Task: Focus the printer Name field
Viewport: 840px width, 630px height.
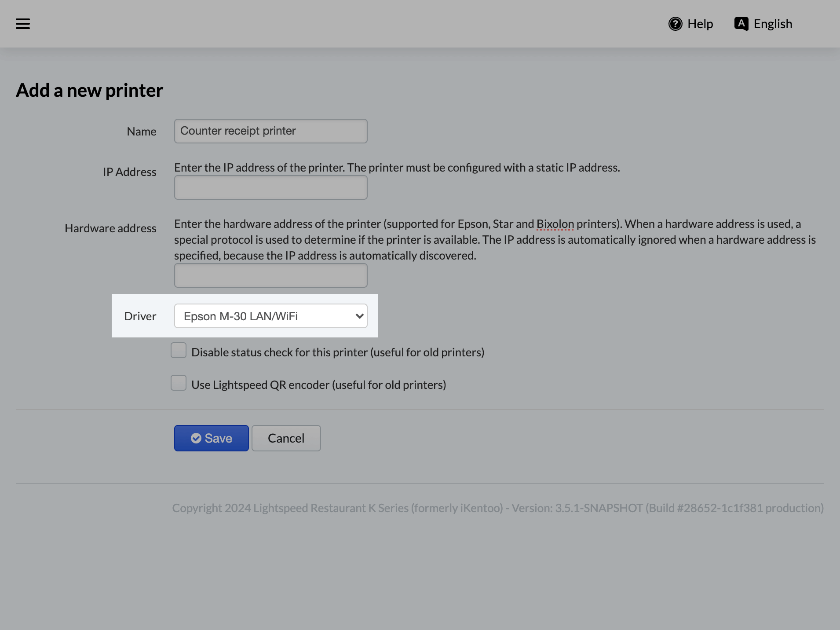Action: point(271,131)
